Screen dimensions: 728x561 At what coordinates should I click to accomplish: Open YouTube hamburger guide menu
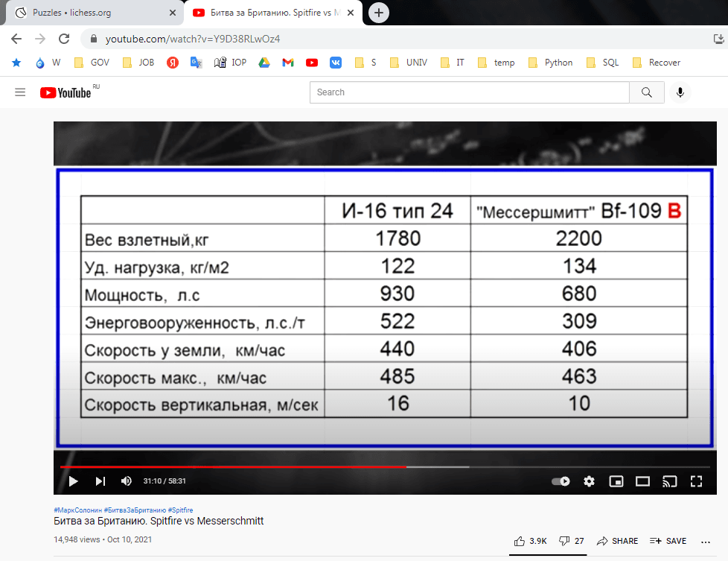point(20,92)
